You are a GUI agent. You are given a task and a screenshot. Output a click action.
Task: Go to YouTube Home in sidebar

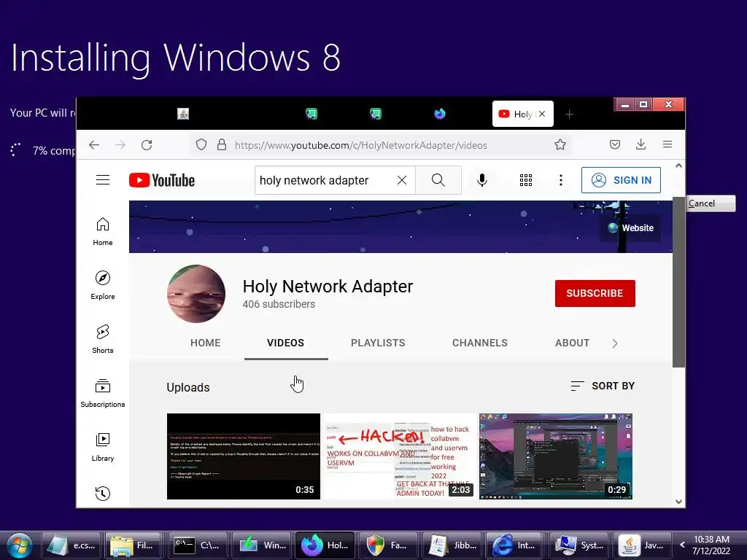pyautogui.click(x=103, y=233)
